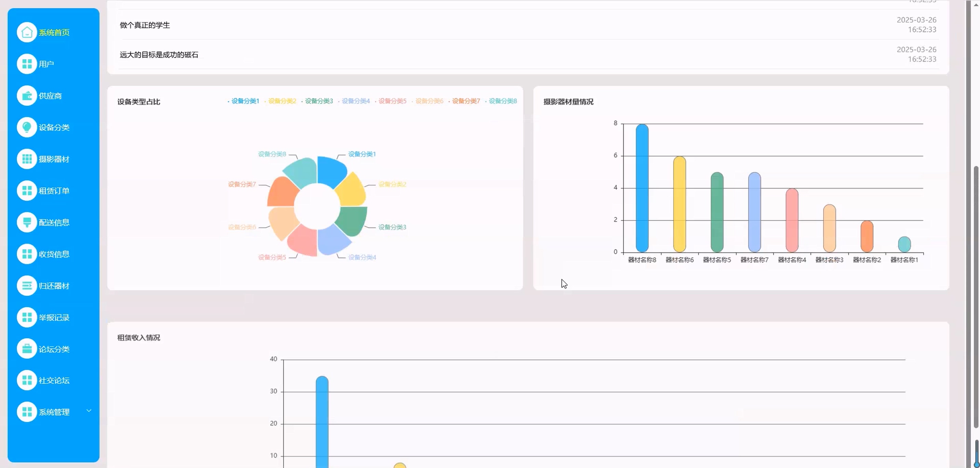Screen dimensions: 980x468
Task: Click the briefcase icon for 论坛分类
Action: (x=27, y=349)
